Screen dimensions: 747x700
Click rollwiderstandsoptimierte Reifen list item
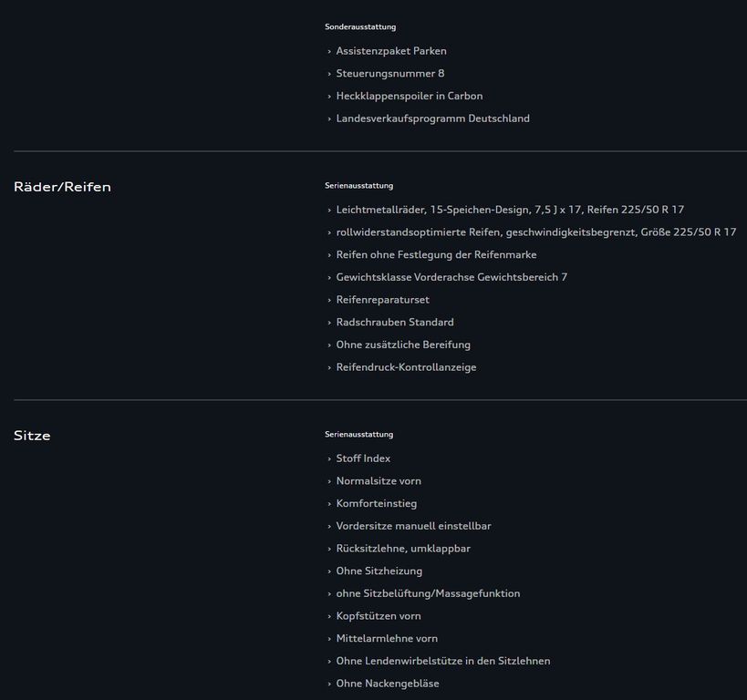tap(535, 232)
